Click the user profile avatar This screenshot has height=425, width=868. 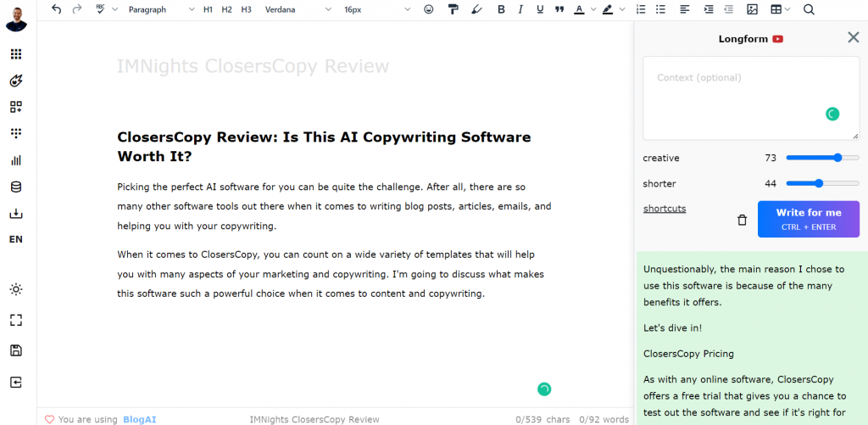(x=16, y=19)
